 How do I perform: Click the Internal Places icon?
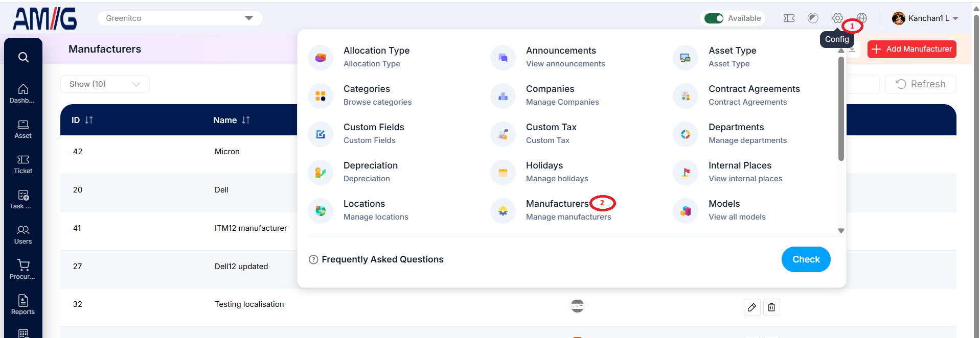pyautogui.click(x=686, y=173)
